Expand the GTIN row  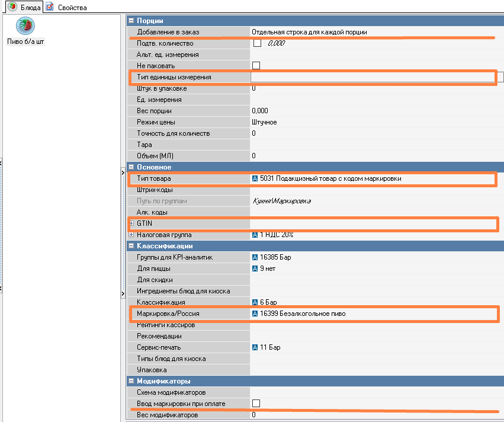(x=131, y=223)
